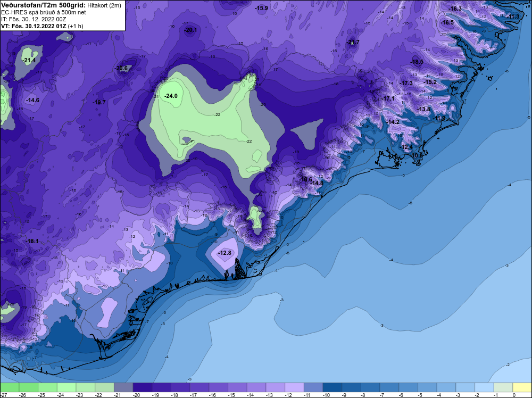
Task: Select the -19.7 temperature value
Action: coord(99,102)
